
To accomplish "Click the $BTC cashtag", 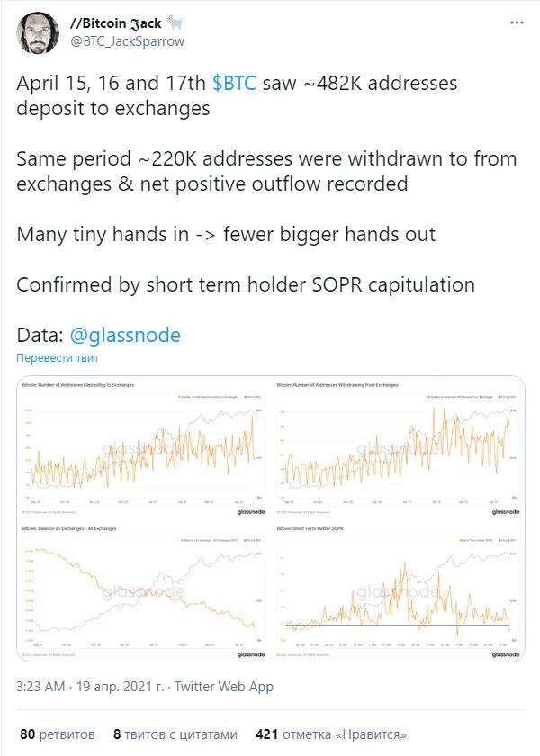I will [x=234, y=83].
